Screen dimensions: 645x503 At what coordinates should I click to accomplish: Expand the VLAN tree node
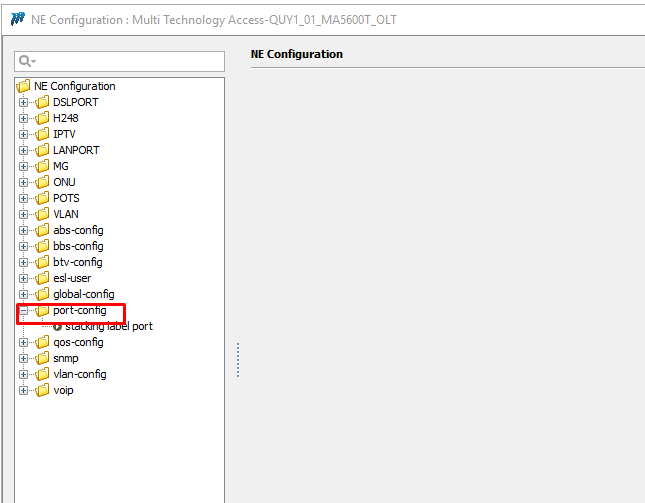coord(24,214)
